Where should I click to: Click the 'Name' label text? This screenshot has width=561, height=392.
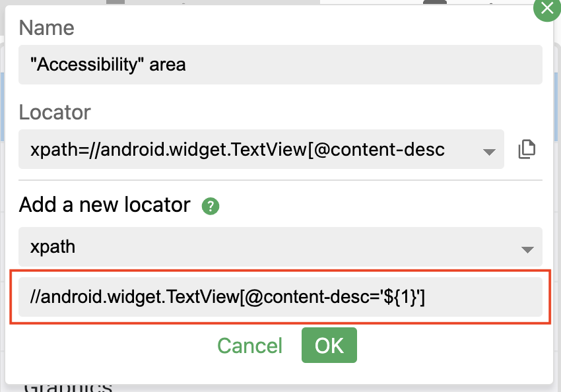pyautogui.click(x=46, y=28)
